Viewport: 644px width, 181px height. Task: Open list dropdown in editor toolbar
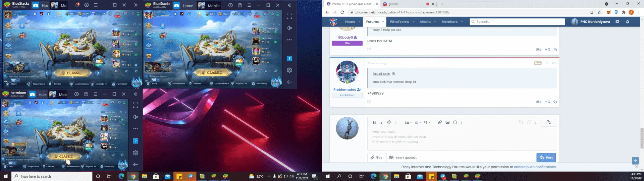(x=408, y=122)
